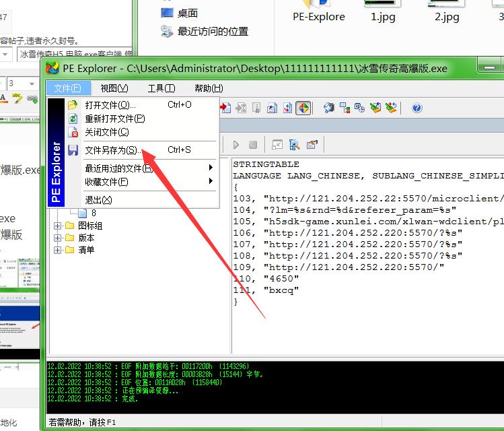The width and height of the screenshot is (504, 431).
Task: Click the gray play triangle icon
Action: [x=236, y=144]
